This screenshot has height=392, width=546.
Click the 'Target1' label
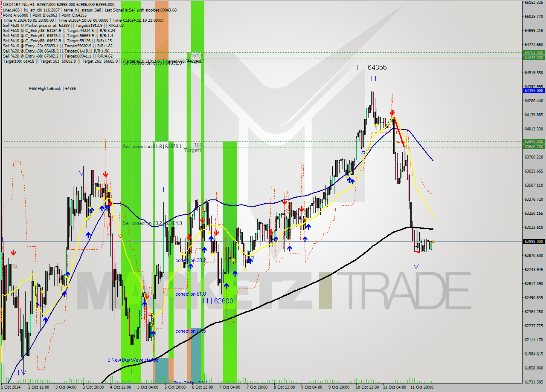coord(192,150)
